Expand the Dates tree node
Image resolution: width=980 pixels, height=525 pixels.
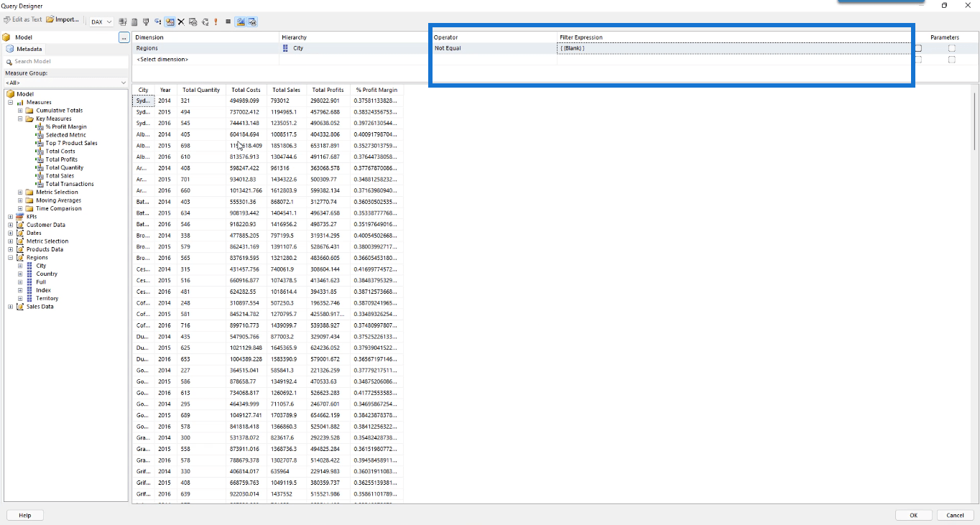point(11,233)
